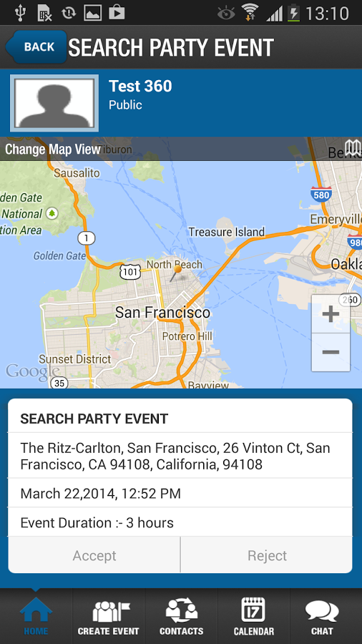Tap Treasure Island label on map
The height and width of the screenshot is (644, 362).
tap(227, 232)
